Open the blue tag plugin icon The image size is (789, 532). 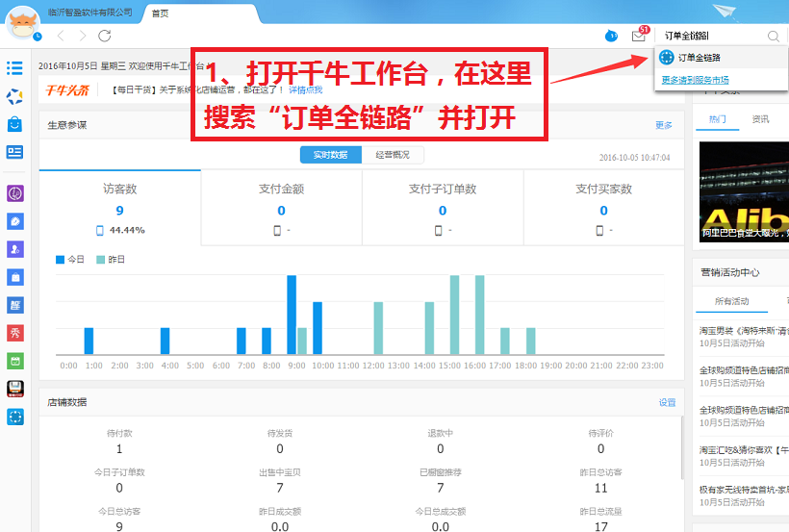click(x=15, y=221)
